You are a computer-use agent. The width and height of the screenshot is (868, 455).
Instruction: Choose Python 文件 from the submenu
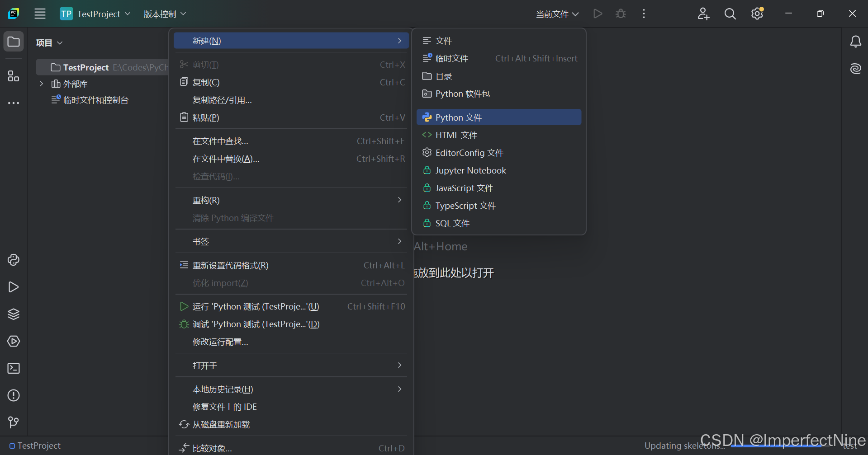[x=499, y=117]
